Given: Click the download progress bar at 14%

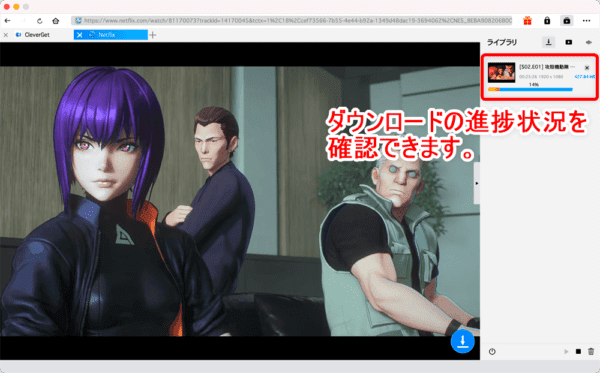Looking at the screenshot, I should click(530, 90).
